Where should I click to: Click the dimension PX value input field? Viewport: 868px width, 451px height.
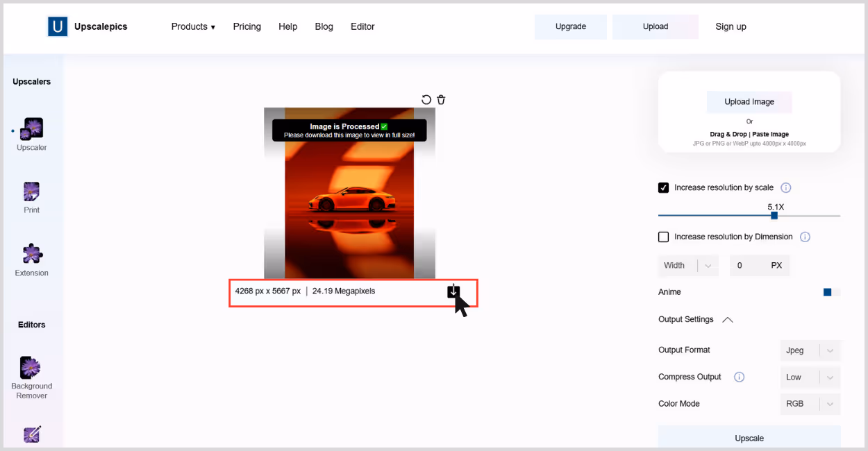click(760, 266)
